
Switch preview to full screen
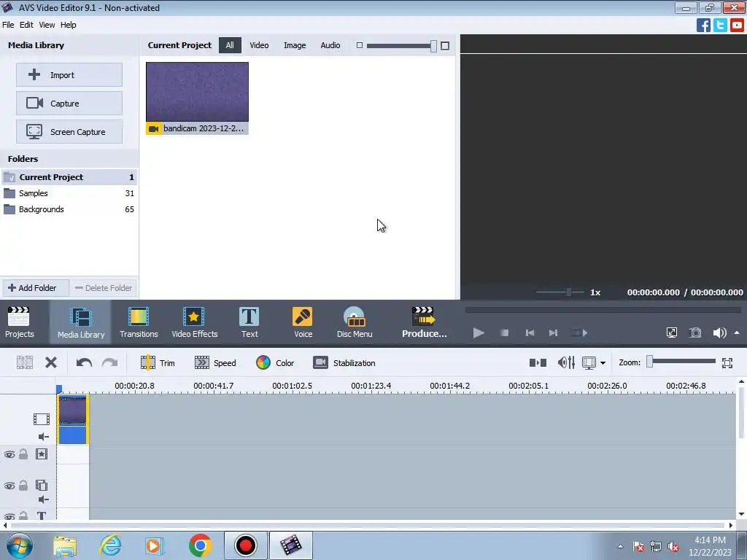pos(672,332)
